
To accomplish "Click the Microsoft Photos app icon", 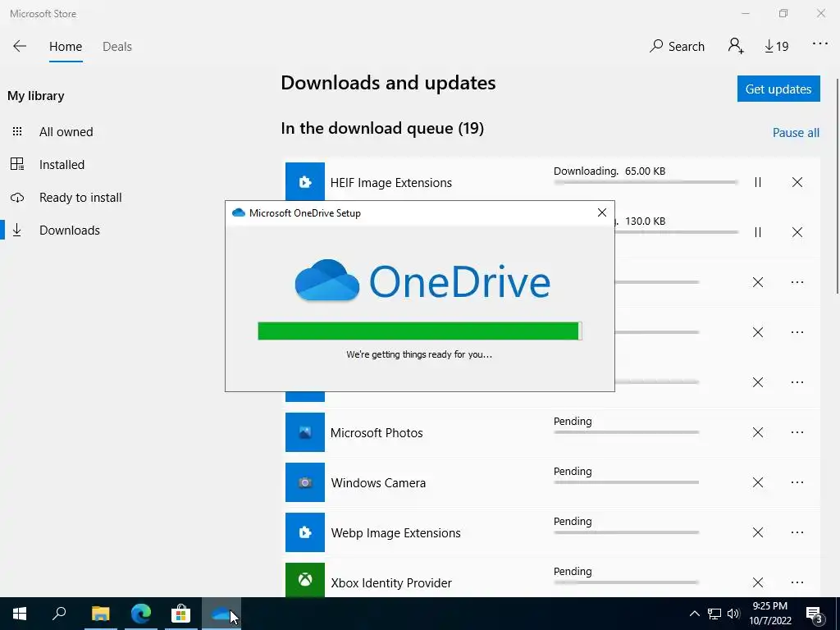I will click(305, 432).
